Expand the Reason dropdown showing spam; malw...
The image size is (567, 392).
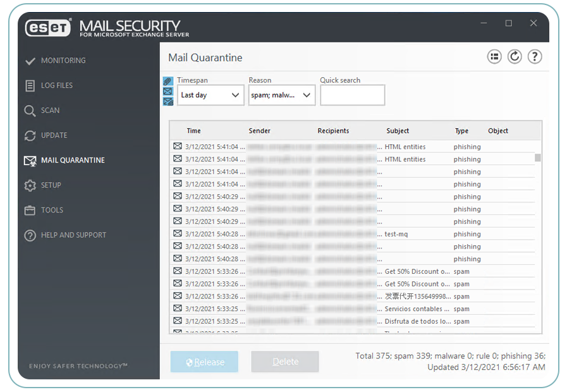(x=282, y=95)
